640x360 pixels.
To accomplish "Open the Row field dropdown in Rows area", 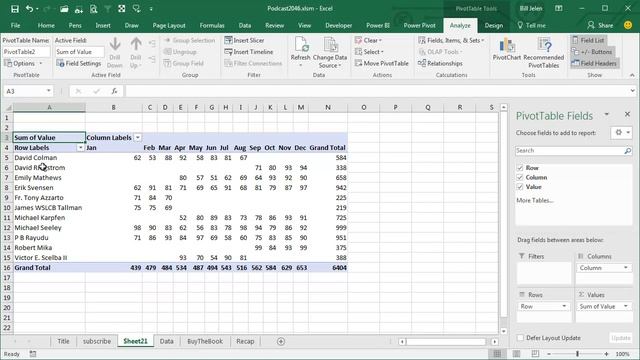I will point(564,306).
